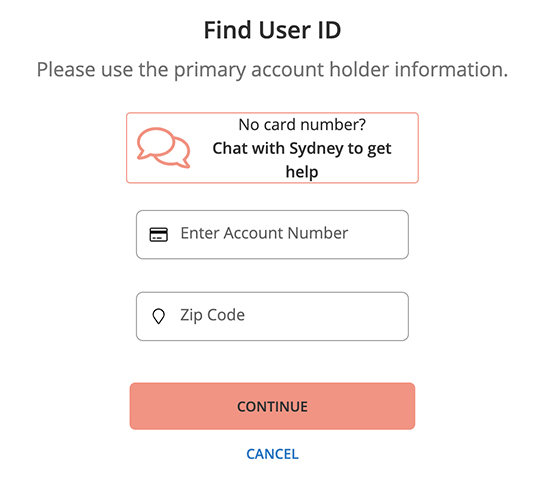Click the chat bubbles icon
Screen dimensions: 534x485
[x=163, y=148]
